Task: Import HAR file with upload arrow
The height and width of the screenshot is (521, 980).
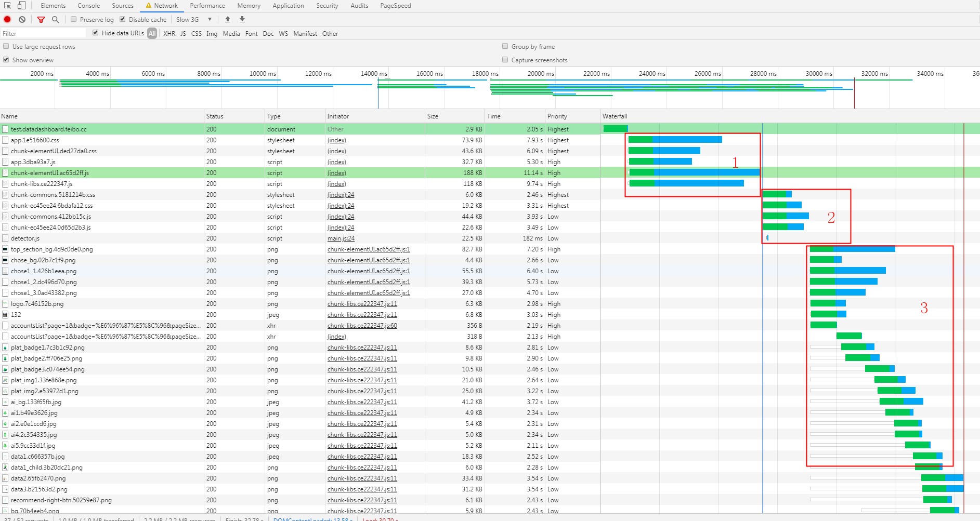Action: pyautogui.click(x=227, y=19)
